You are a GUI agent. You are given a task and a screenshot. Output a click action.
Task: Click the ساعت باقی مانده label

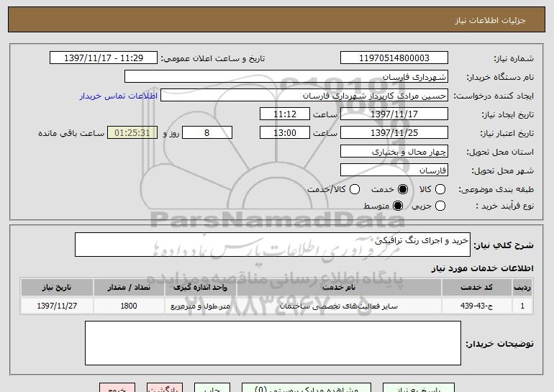coord(71,133)
